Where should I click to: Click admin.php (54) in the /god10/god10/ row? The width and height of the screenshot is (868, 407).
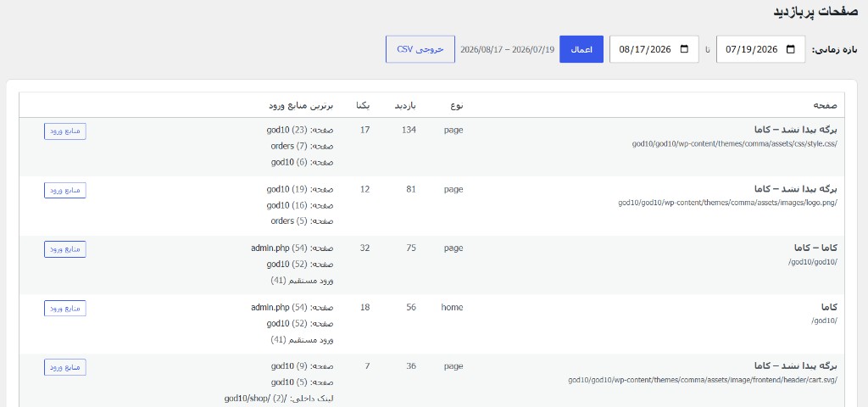[x=292, y=248]
